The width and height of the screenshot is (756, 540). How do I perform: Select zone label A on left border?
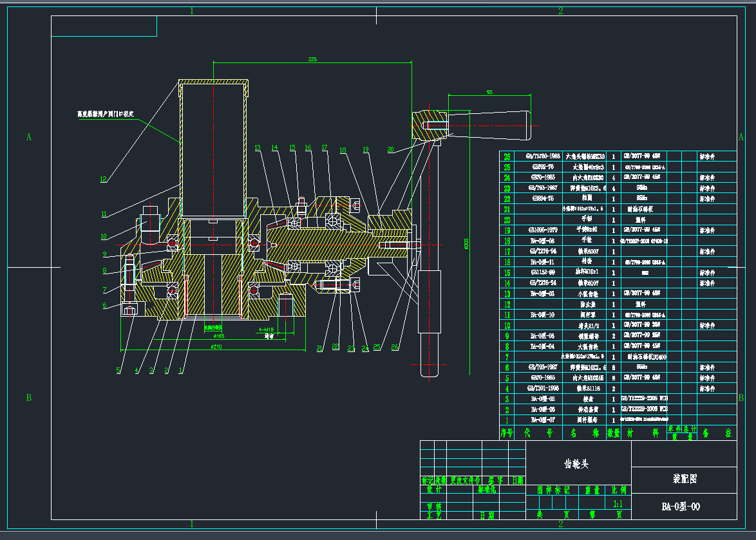(x=28, y=136)
